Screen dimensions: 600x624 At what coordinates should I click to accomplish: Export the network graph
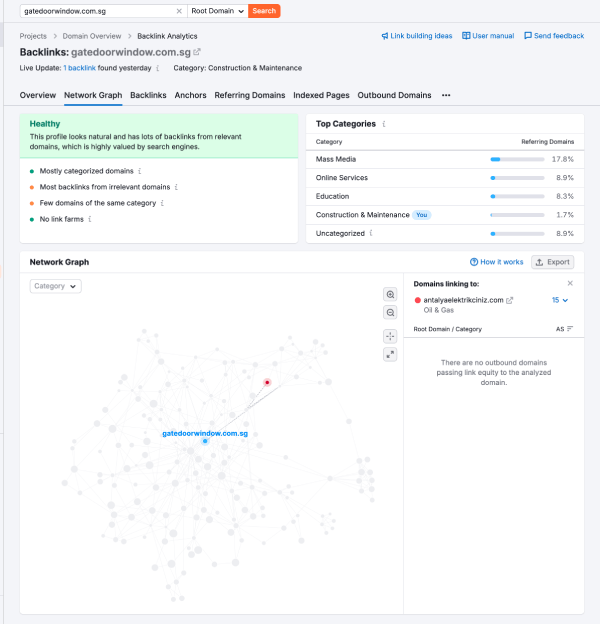coord(552,262)
